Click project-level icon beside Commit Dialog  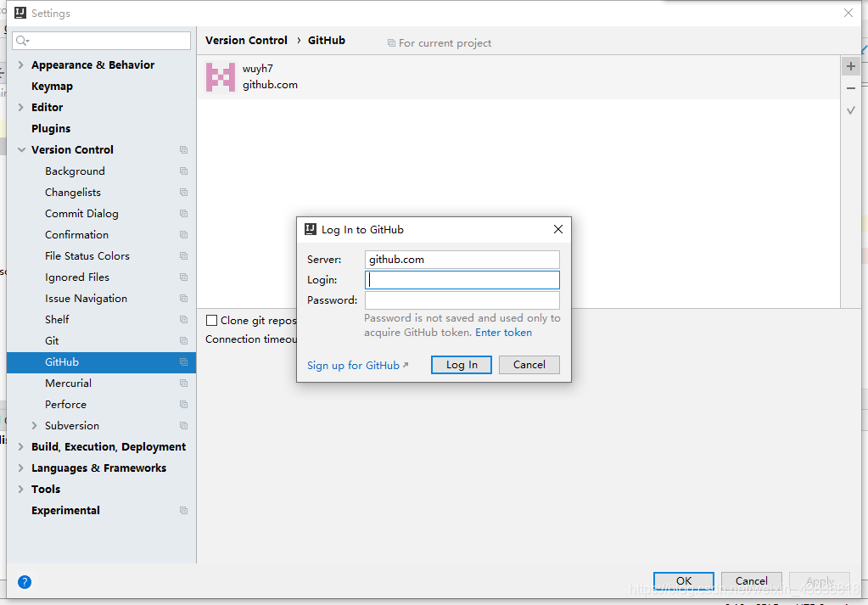point(184,214)
